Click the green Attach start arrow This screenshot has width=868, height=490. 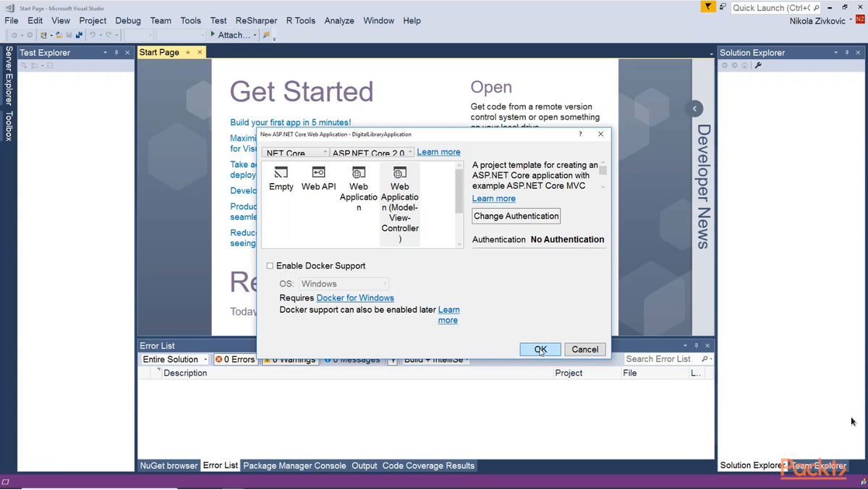[x=213, y=34]
